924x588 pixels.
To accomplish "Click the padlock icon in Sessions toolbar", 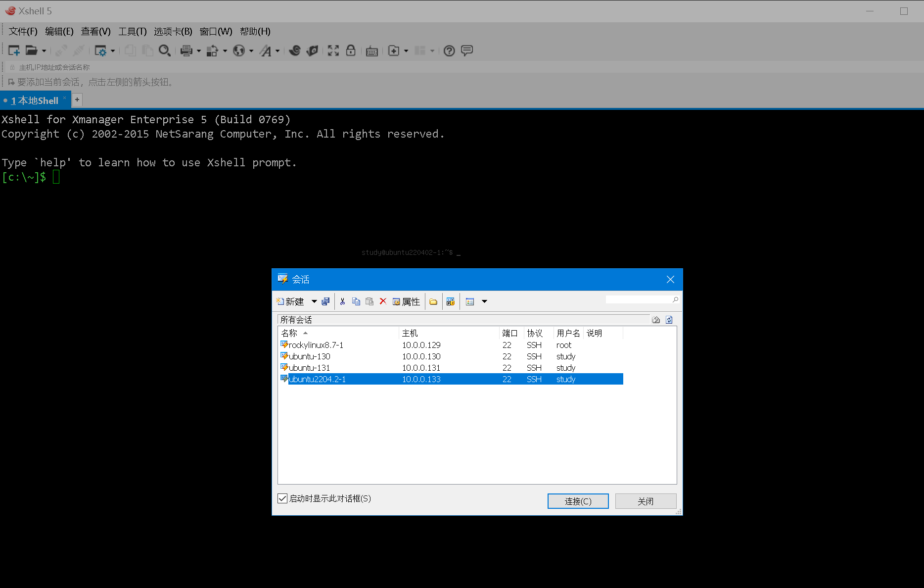I will click(451, 301).
